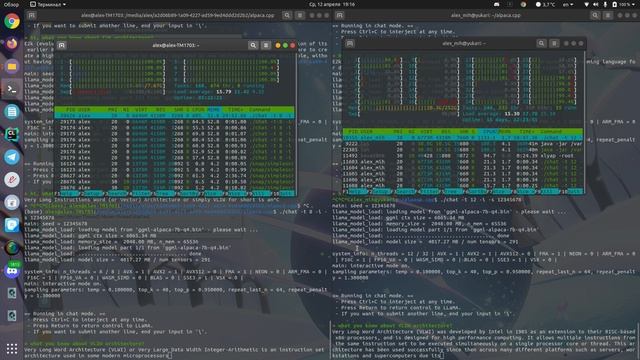The image size is (640, 360).
Task: Click the volume icon in top bar
Action: tap(596, 4)
